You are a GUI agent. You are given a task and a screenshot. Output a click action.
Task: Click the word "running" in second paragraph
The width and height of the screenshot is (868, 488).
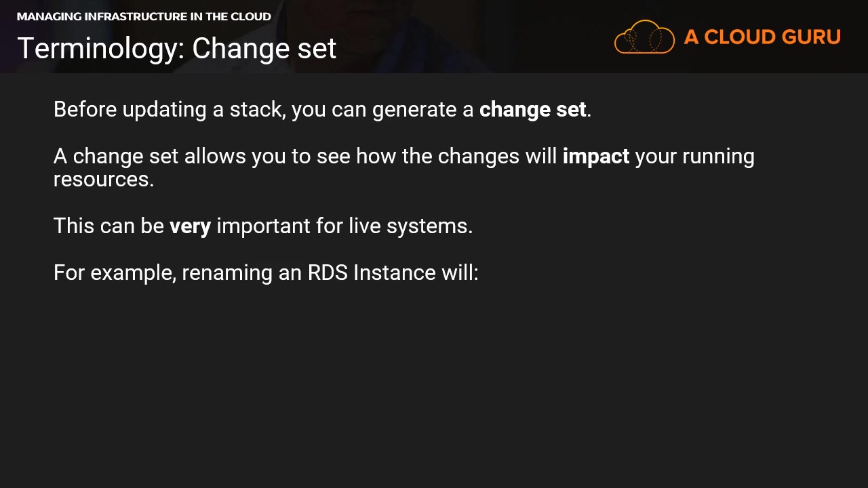[x=718, y=157]
